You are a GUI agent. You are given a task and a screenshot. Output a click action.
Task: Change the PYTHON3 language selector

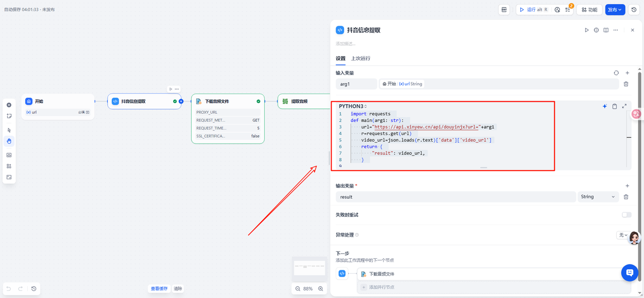tap(352, 106)
